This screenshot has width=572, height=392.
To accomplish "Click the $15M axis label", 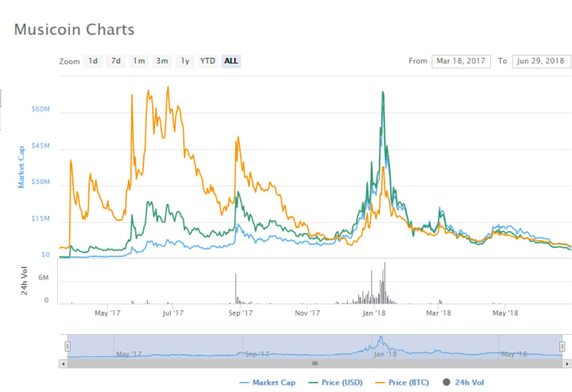I will click(41, 218).
